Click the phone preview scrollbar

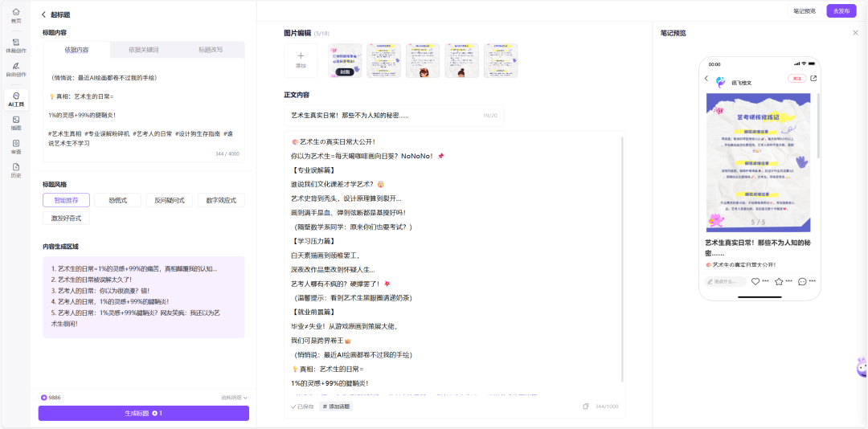point(818,127)
